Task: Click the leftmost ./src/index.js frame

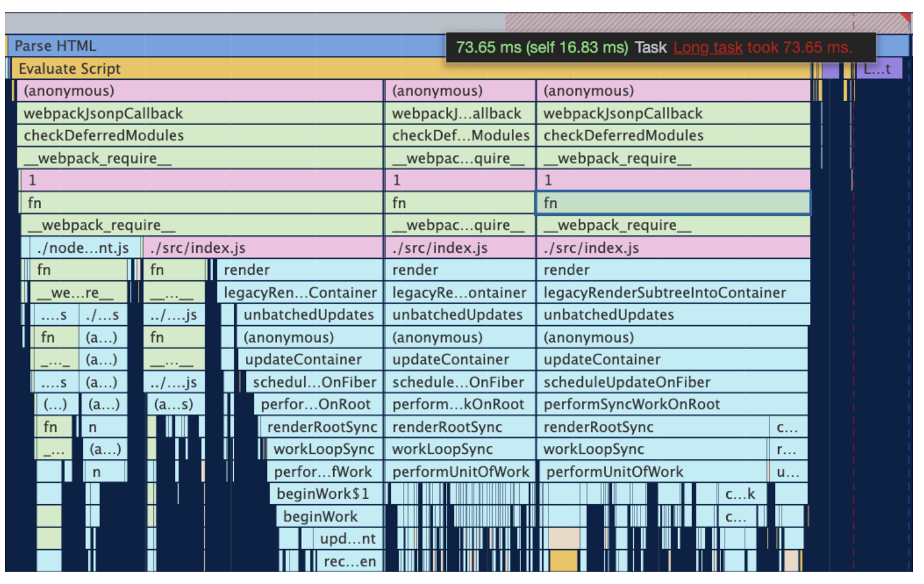Action: [x=263, y=248]
